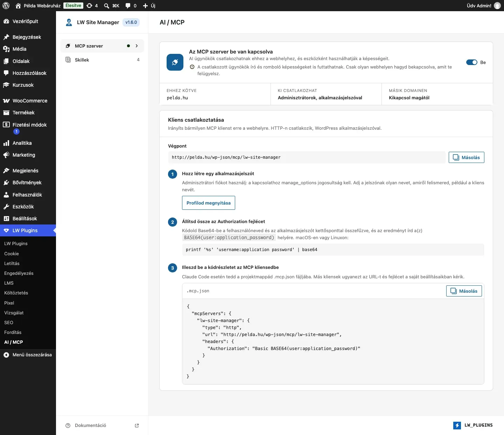Open the Beállítások settings menu

(28, 219)
